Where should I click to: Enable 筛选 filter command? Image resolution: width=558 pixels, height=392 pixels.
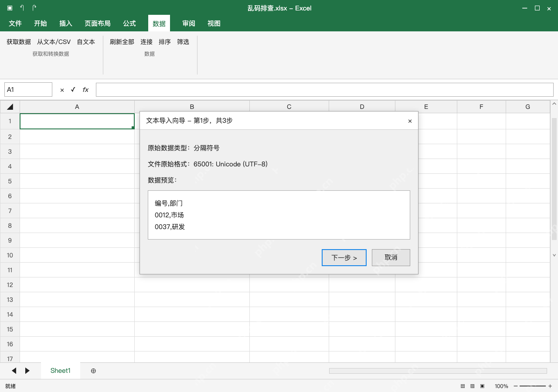(x=183, y=42)
